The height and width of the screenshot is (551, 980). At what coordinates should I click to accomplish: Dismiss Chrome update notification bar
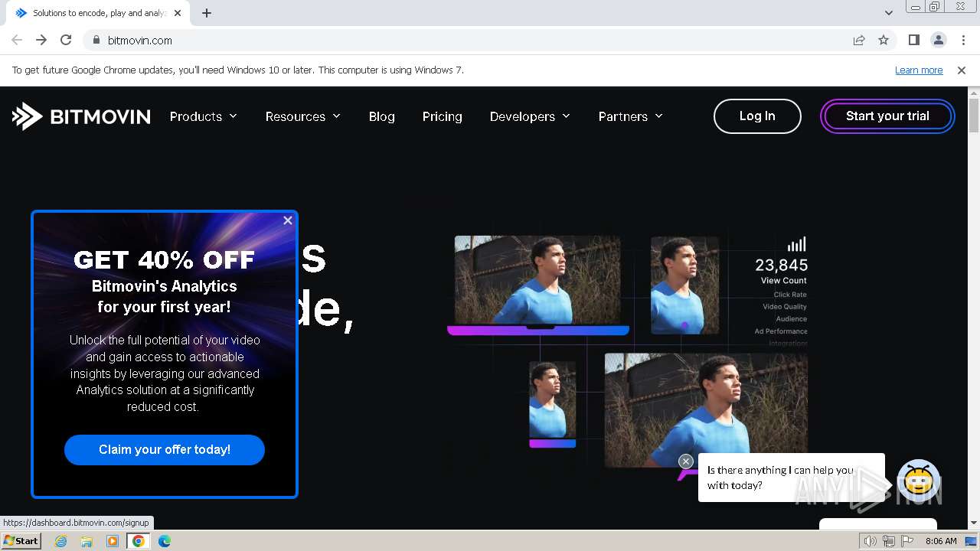tap(962, 70)
